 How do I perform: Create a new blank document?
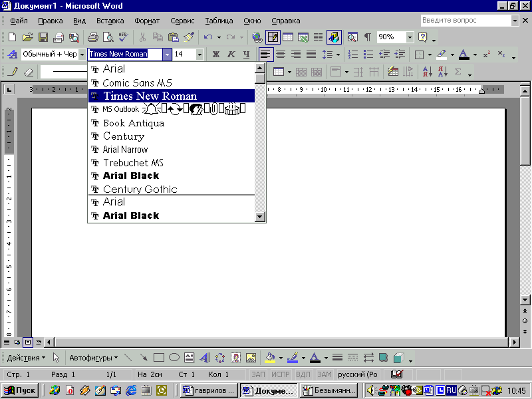pyautogui.click(x=12, y=37)
